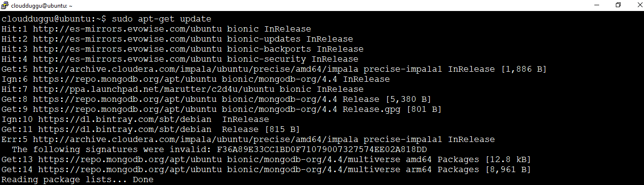Click the window title cloudduggu@ubuntu
644x185 pixels.
(42, 6)
